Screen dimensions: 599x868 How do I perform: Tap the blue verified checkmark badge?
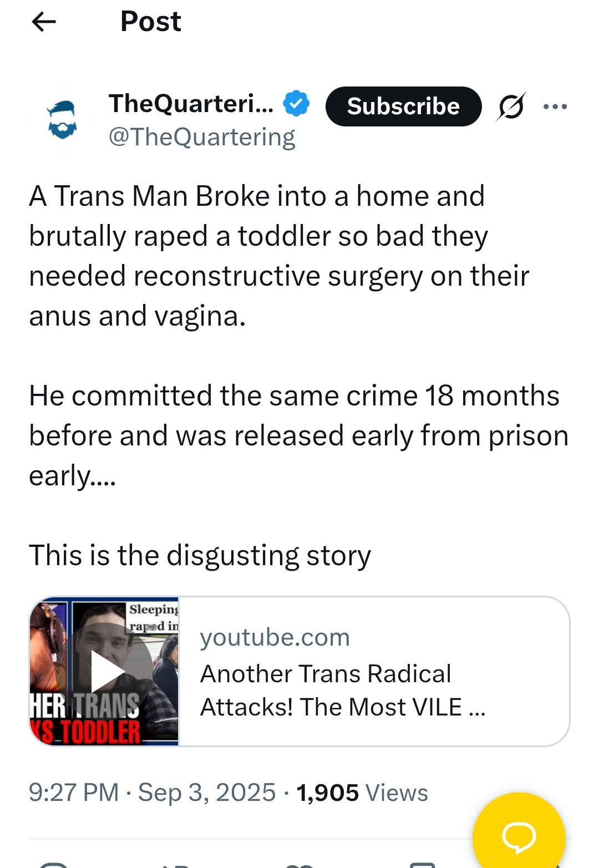point(297,103)
